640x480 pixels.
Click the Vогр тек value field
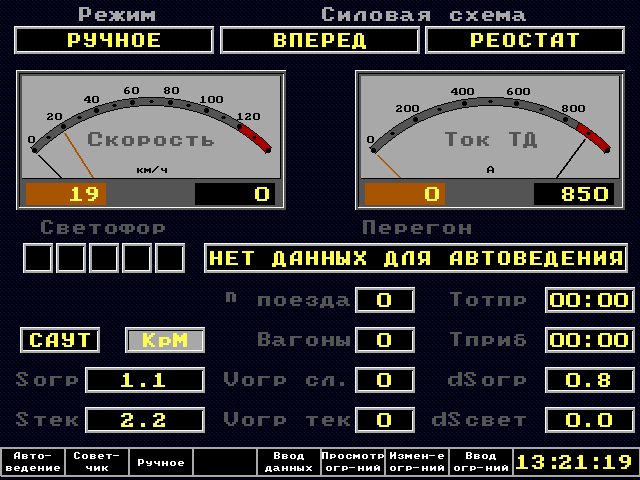[385, 420]
